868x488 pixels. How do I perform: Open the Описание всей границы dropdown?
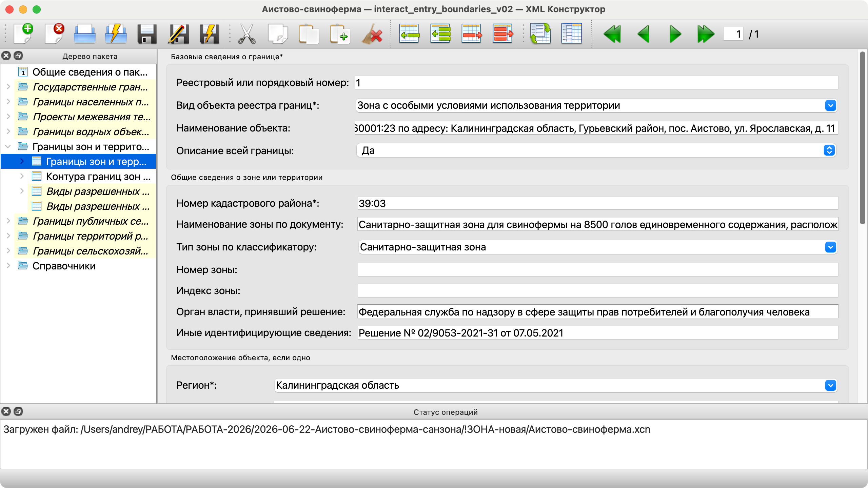click(x=829, y=150)
